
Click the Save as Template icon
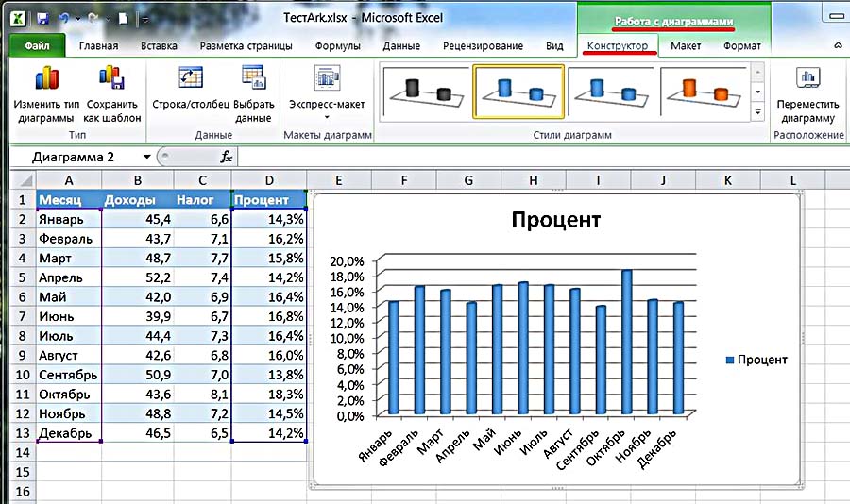coord(112,77)
